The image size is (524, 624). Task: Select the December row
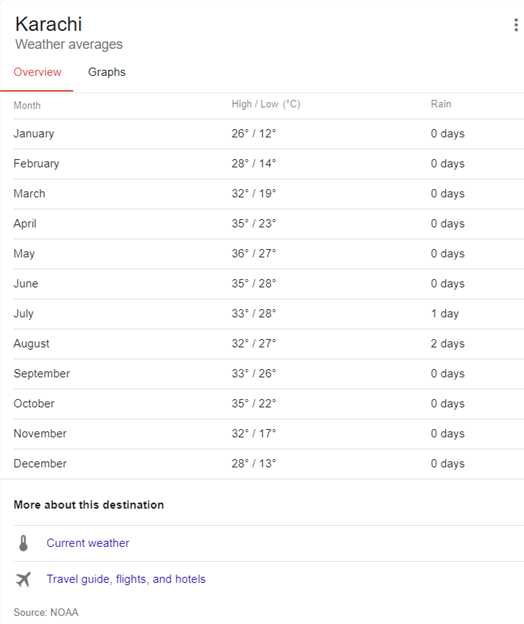269,464
